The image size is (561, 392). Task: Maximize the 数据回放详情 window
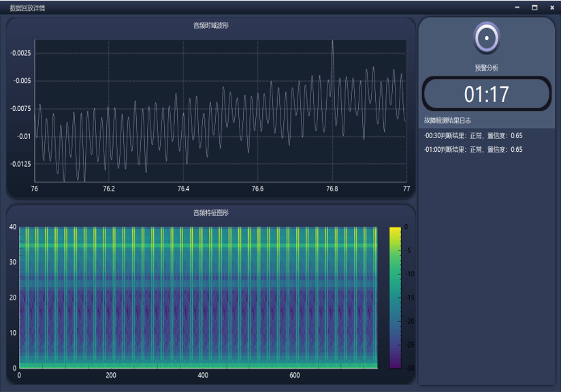tap(534, 7)
